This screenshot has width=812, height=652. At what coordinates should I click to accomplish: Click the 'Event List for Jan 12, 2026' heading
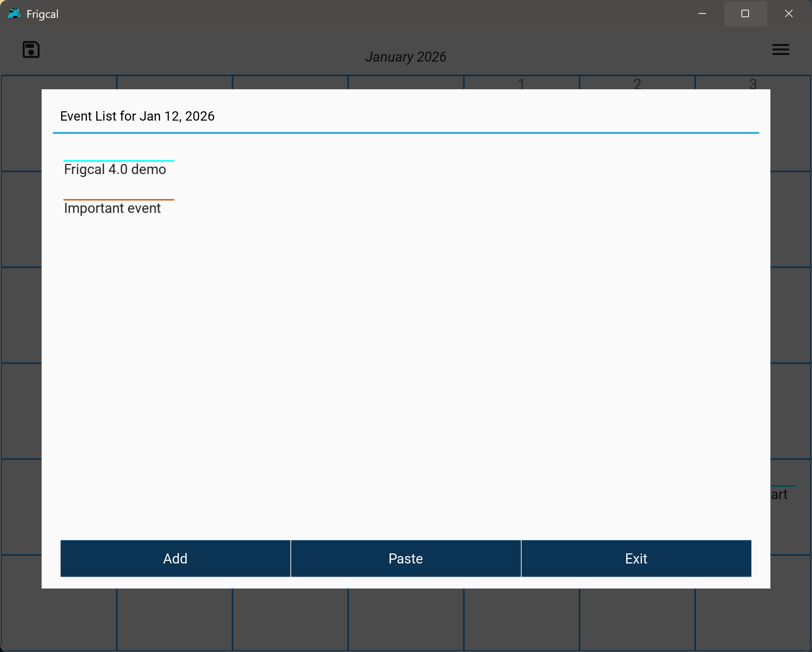click(x=137, y=116)
